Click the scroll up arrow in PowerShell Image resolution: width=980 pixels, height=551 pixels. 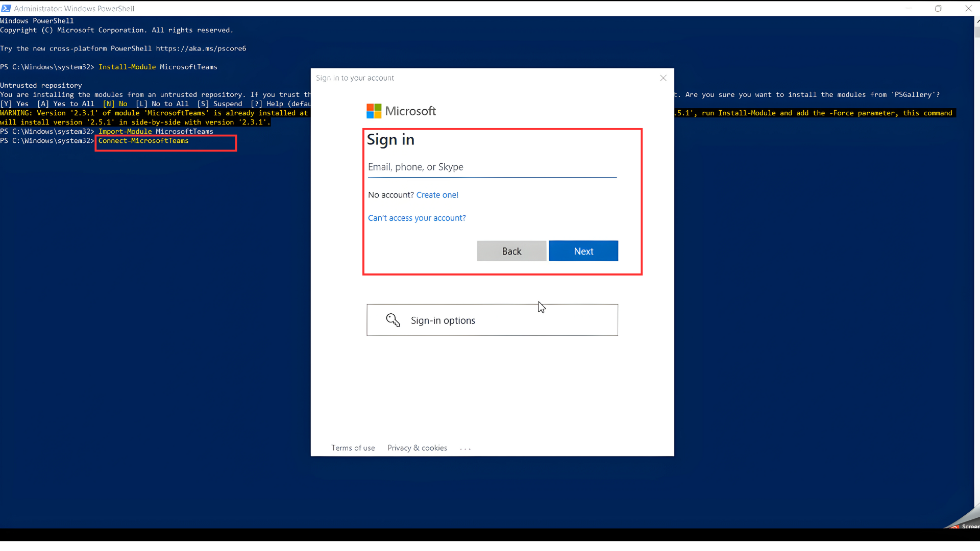point(977,21)
